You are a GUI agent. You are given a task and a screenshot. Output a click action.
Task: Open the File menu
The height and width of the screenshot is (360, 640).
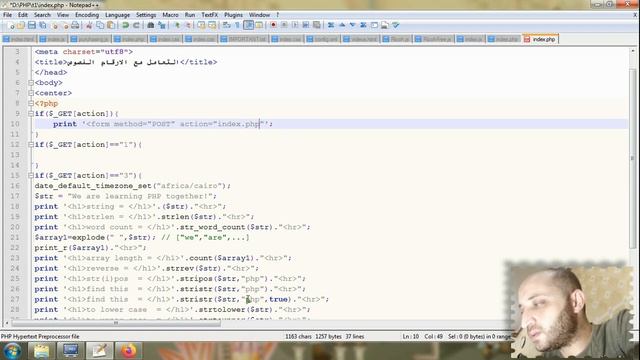tap(7, 15)
